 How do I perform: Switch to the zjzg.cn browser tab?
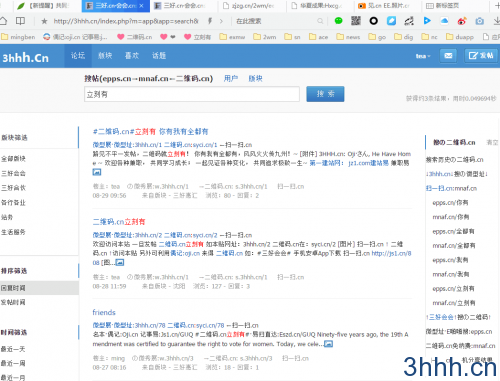tap(252, 6)
